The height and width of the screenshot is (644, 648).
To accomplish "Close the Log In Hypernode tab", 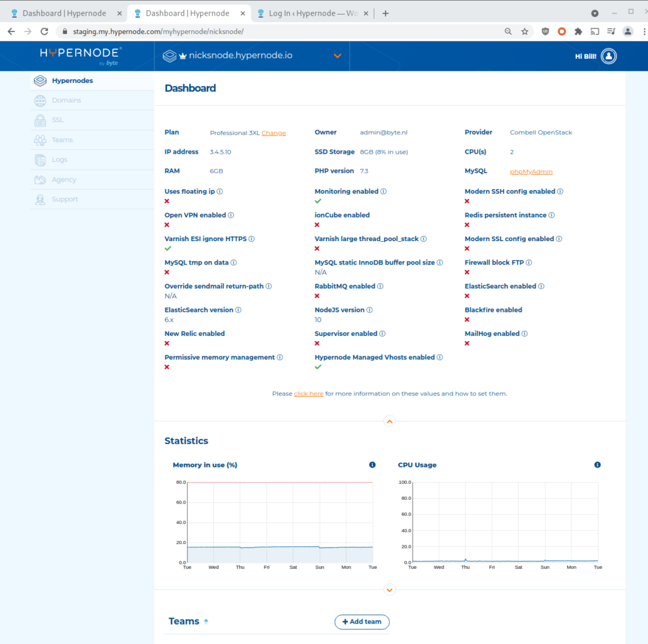I will 366,13.
